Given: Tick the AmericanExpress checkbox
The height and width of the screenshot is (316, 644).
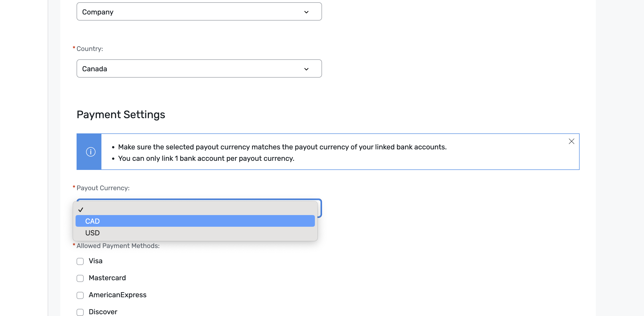Looking at the screenshot, I should point(80,295).
